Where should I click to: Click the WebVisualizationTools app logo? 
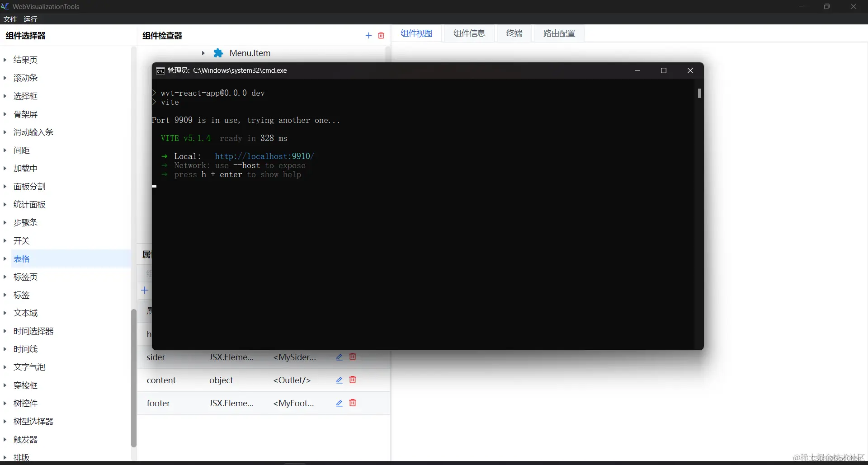(x=5, y=6)
